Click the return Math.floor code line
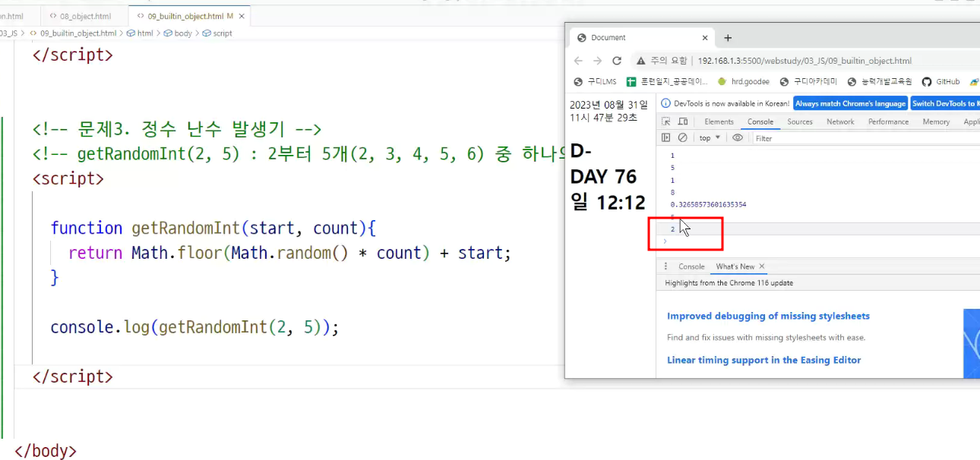980x460 pixels. pyautogui.click(x=289, y=253)
